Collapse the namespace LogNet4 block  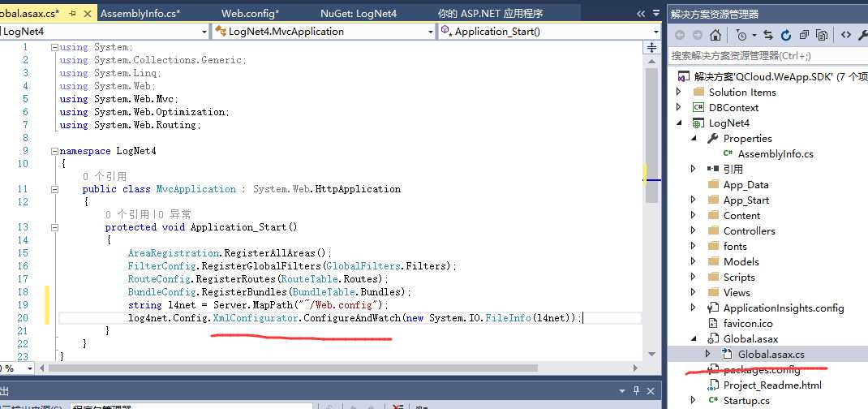click(54, 151)
